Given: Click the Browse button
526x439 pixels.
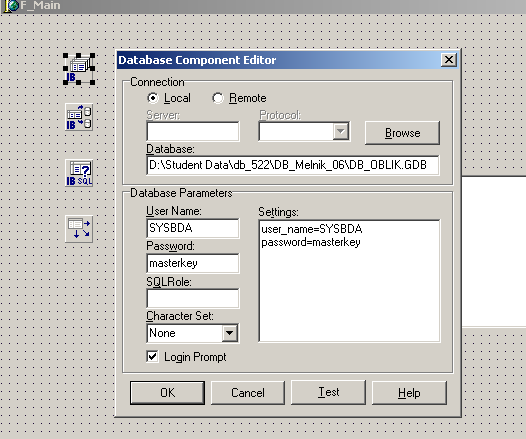Looking at the screenshot, I should pos(402,133).
